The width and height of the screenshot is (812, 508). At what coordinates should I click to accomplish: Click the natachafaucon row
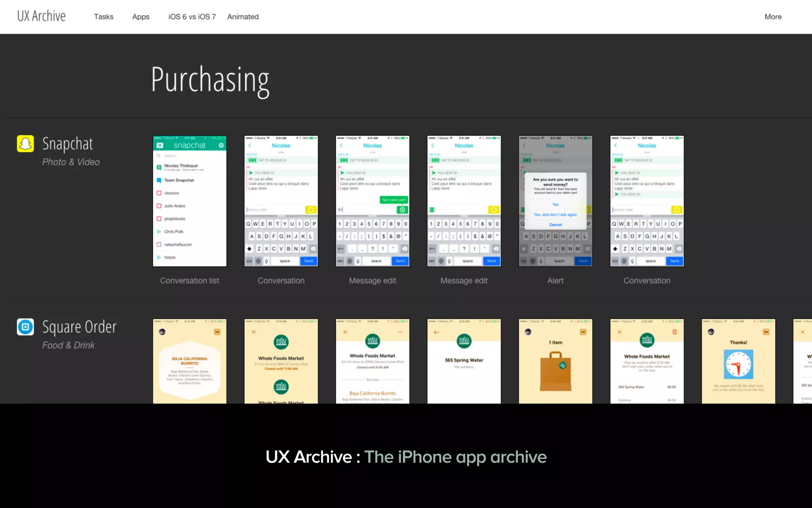[x=190, y=244]
